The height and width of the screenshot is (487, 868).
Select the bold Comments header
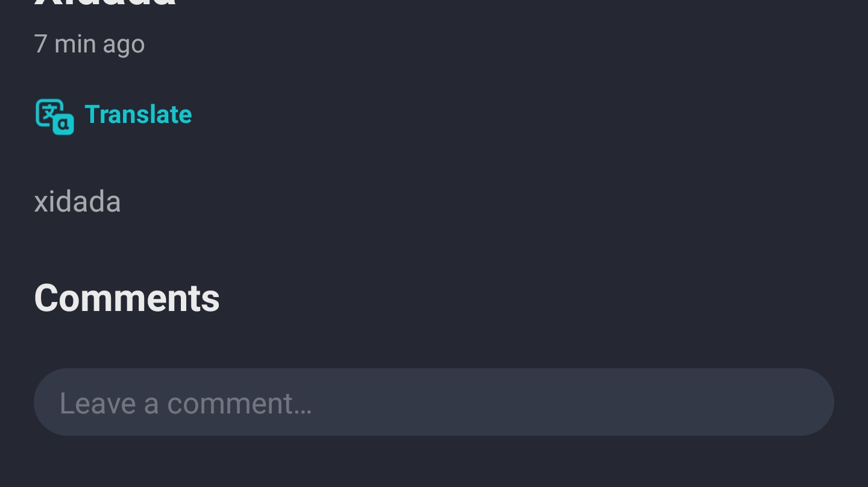127,298
